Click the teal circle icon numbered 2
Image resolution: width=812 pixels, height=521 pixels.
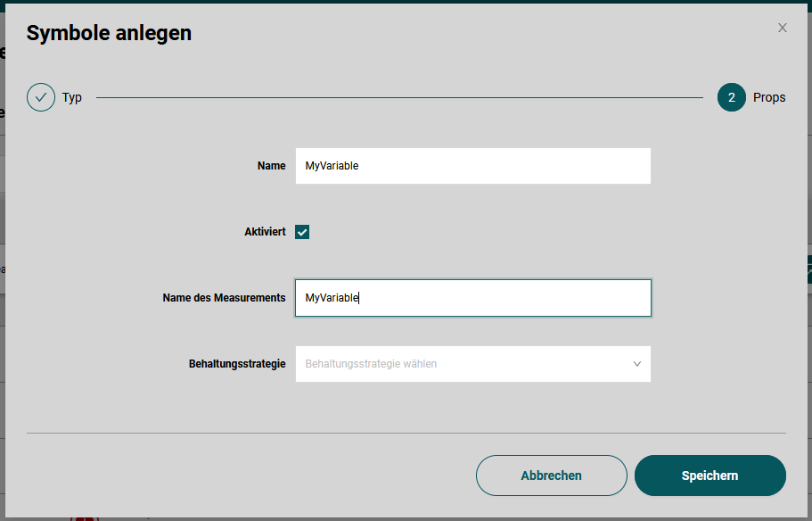tap(729, 96)
